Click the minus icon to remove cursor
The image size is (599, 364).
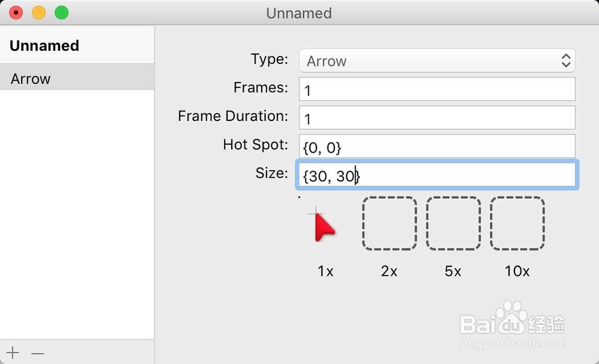coord(38,353)
